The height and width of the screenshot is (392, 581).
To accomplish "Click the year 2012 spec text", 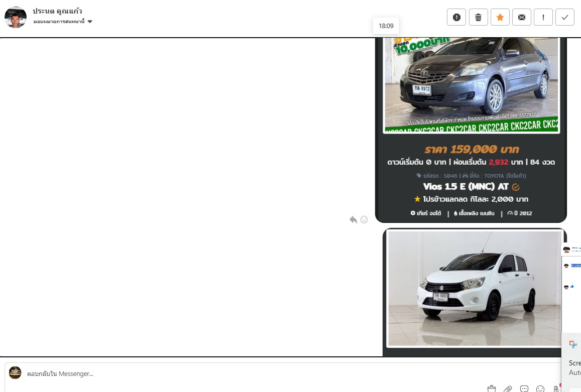I will pyautogui.click(x=520, y=213).
